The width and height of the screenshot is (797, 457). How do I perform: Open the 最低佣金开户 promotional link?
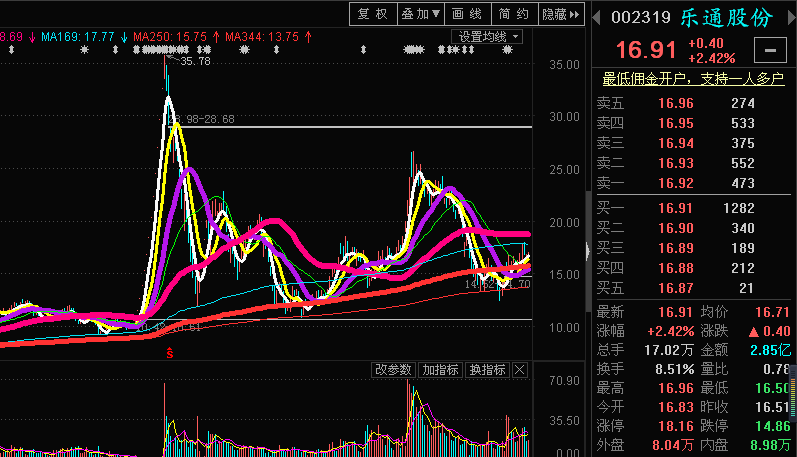(x=693, y=79)
